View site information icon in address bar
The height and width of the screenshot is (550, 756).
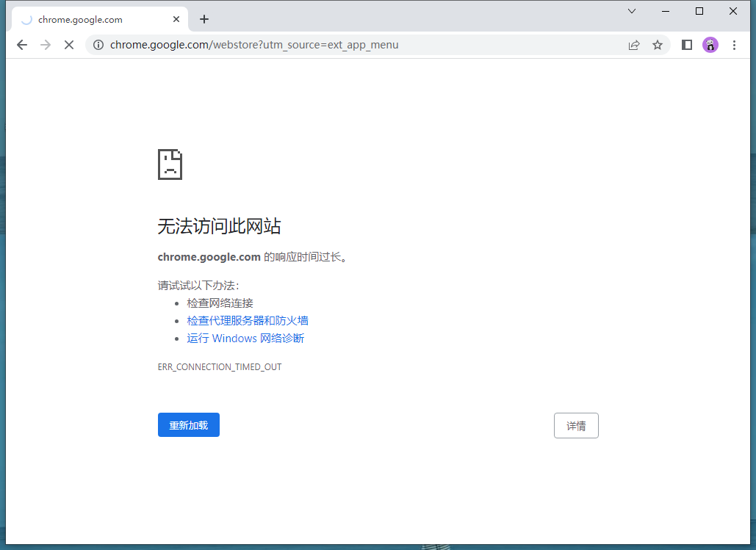(x=98, y=45)
